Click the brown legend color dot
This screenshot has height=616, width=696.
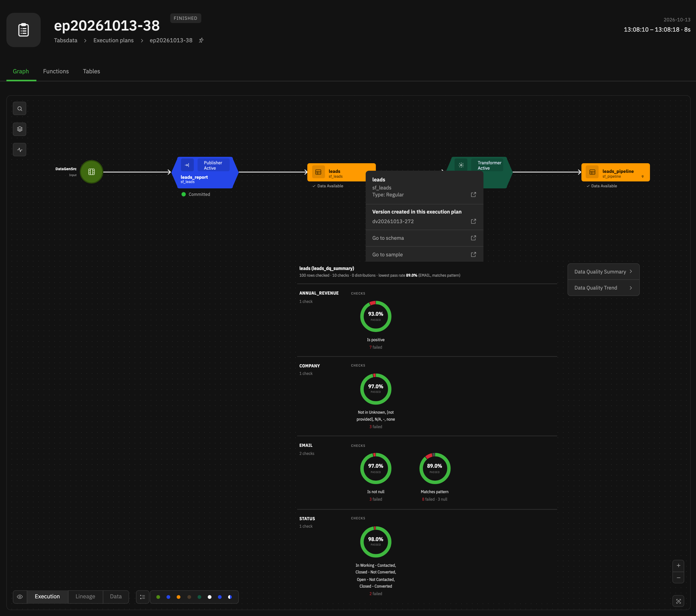click(x=189, y=597)
